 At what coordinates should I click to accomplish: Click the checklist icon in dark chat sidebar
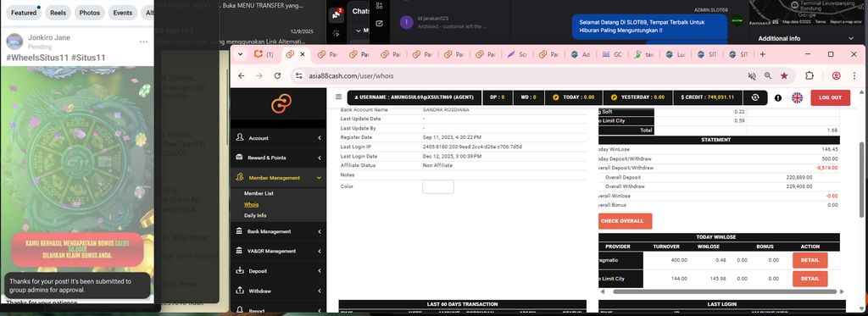[x=379, y=23]
